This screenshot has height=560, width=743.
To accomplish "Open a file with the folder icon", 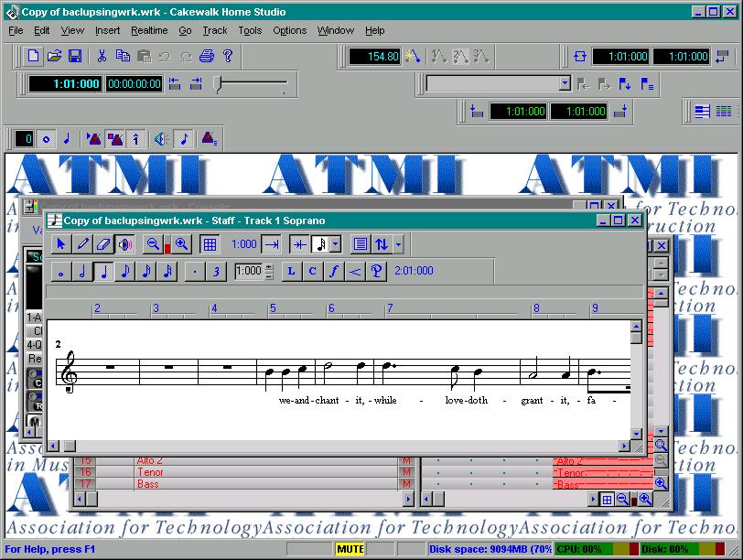I will coord(54,56).
